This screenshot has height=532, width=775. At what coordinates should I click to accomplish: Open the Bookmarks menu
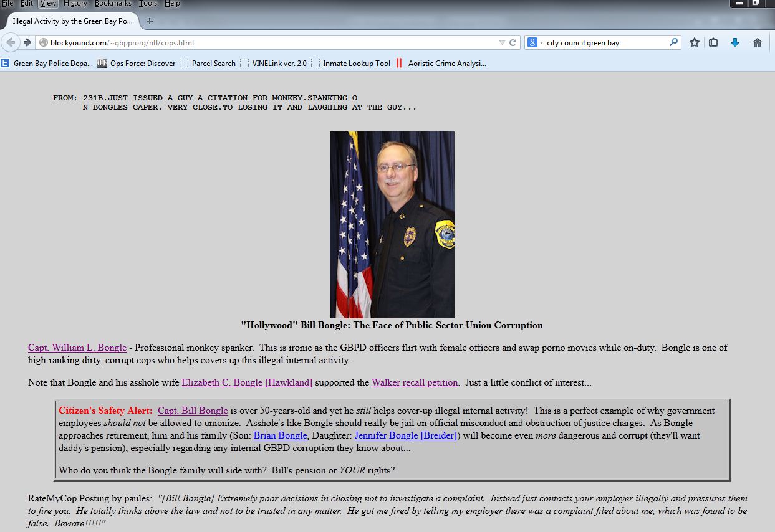point(113,4)
